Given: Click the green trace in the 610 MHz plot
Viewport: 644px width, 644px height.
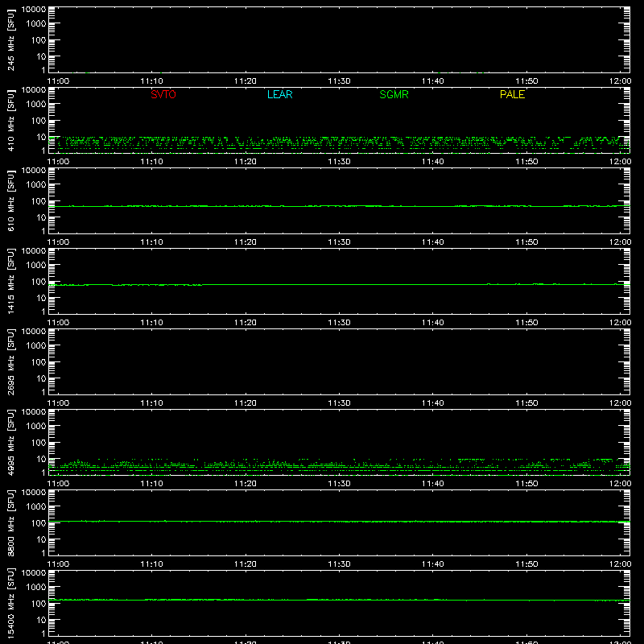Looking at the screenshot, I should point(339,206).
